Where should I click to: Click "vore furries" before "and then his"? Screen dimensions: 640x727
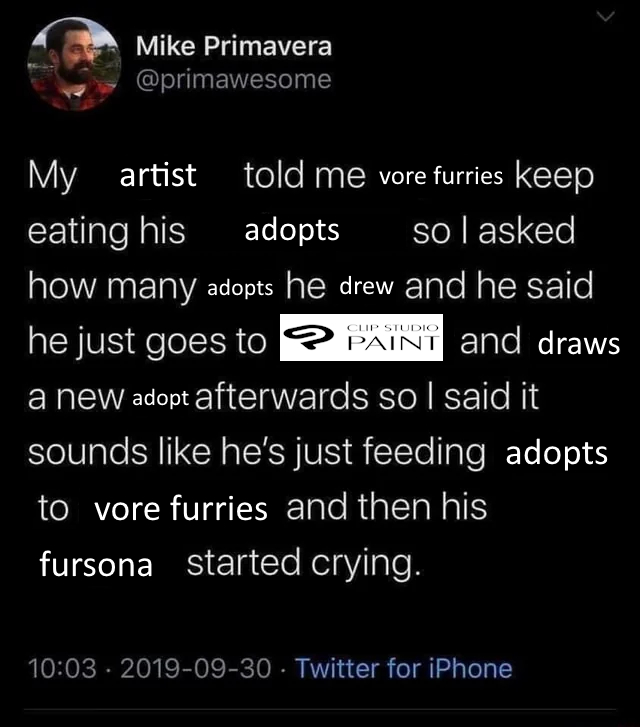pyautogui.click(x=181, y=510)
